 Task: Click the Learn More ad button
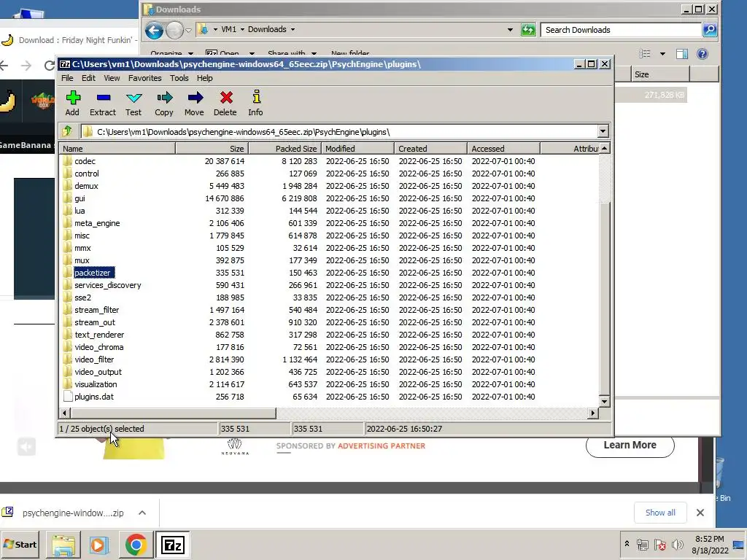(x=630, y=445)
